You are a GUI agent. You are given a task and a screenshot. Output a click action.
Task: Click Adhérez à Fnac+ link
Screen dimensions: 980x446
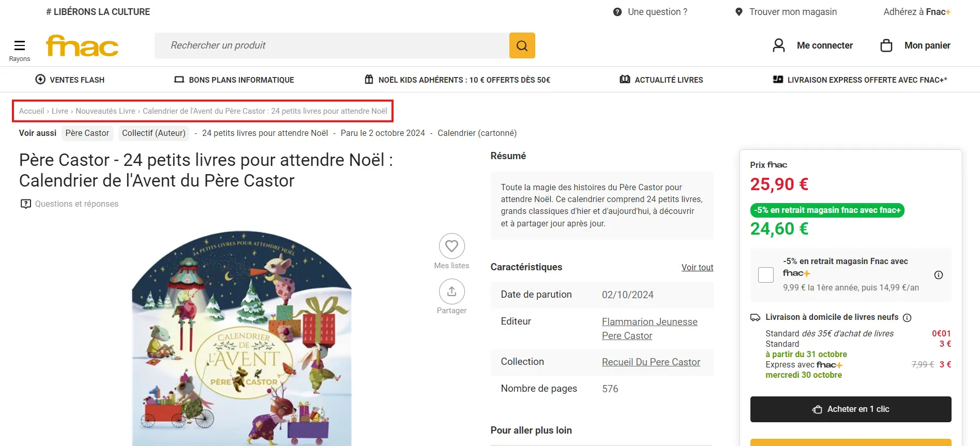(917, 12)
